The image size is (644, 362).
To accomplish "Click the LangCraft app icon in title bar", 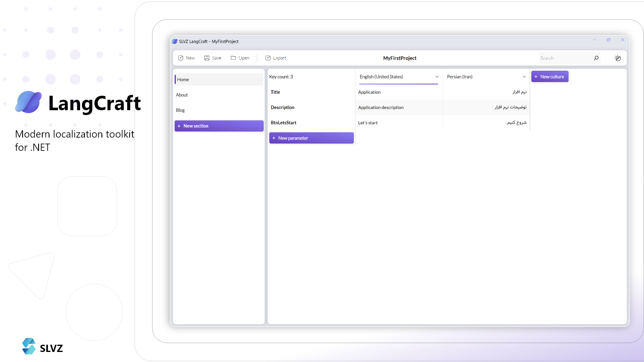I will tap(175, 41).
